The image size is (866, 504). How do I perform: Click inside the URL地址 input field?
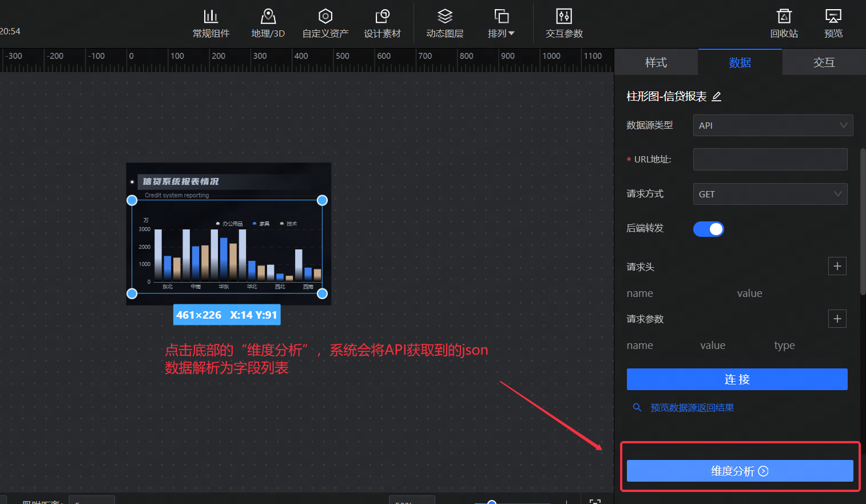[769, 159]
